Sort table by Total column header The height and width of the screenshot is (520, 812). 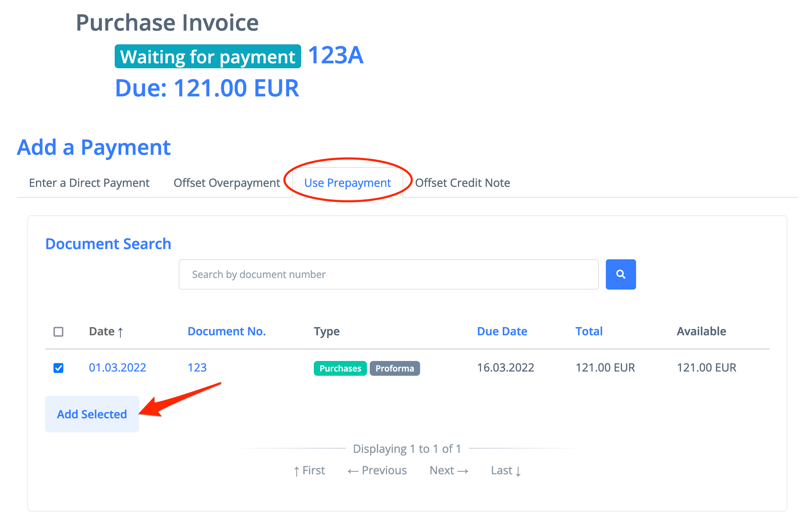tap(589, 331)
